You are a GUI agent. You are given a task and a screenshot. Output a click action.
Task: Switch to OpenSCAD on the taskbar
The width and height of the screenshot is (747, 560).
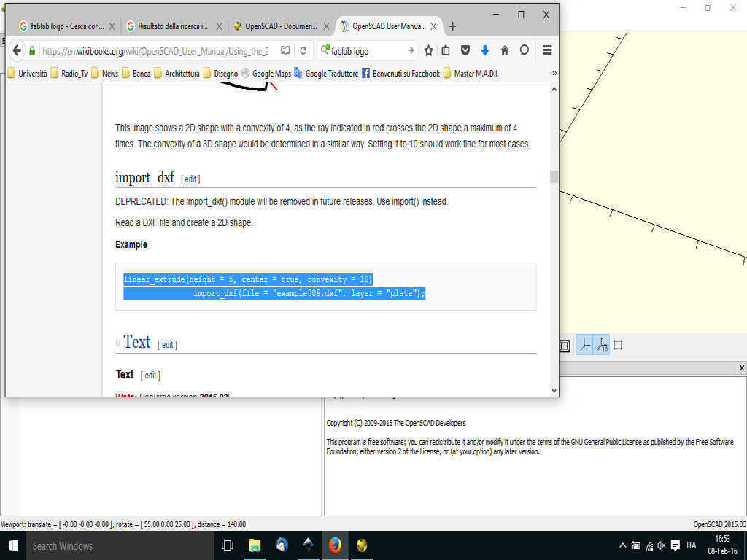click(x=362, y=545)
